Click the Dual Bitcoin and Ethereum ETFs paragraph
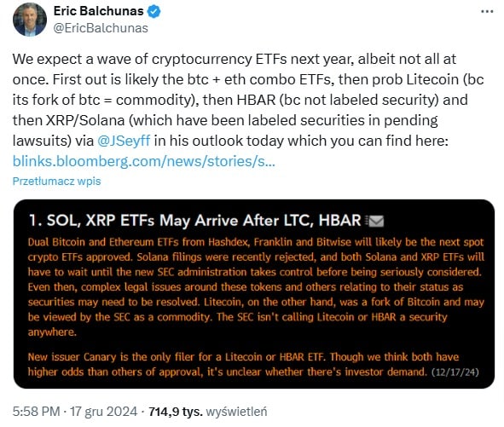This screenshot has width=504, height=427. pyautogui.click(x=256, y=287)
